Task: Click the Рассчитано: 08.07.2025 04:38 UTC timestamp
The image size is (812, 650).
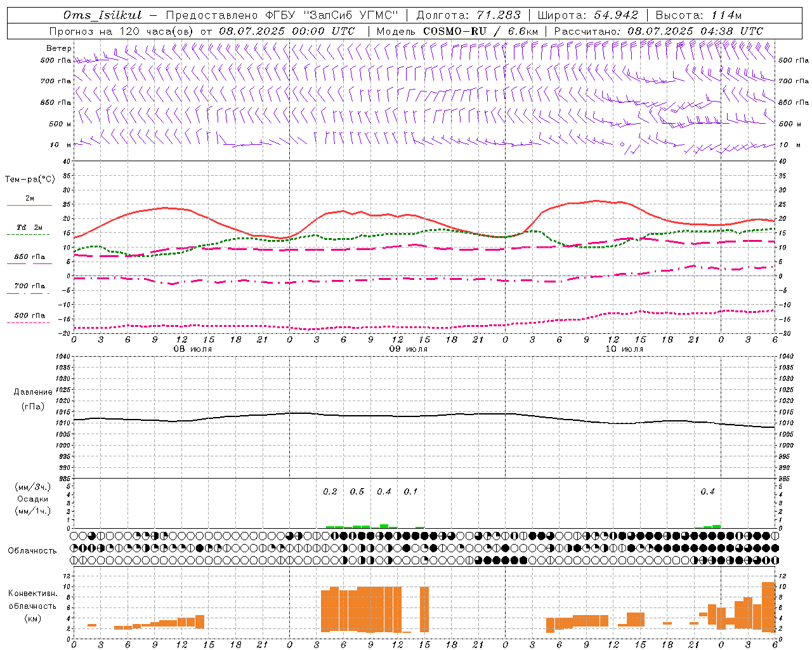Action: [x=658, y=31]
